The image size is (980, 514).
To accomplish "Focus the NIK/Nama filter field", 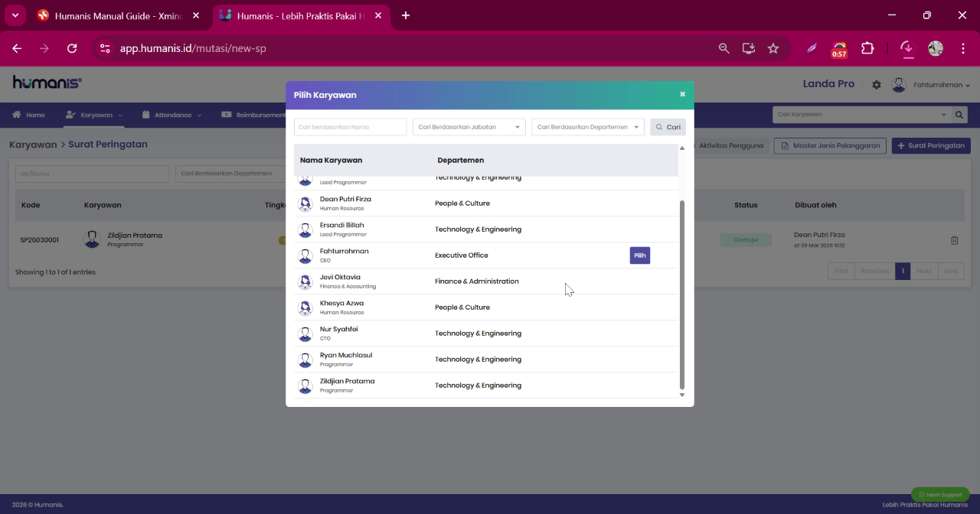I will (x=92, y=174).
